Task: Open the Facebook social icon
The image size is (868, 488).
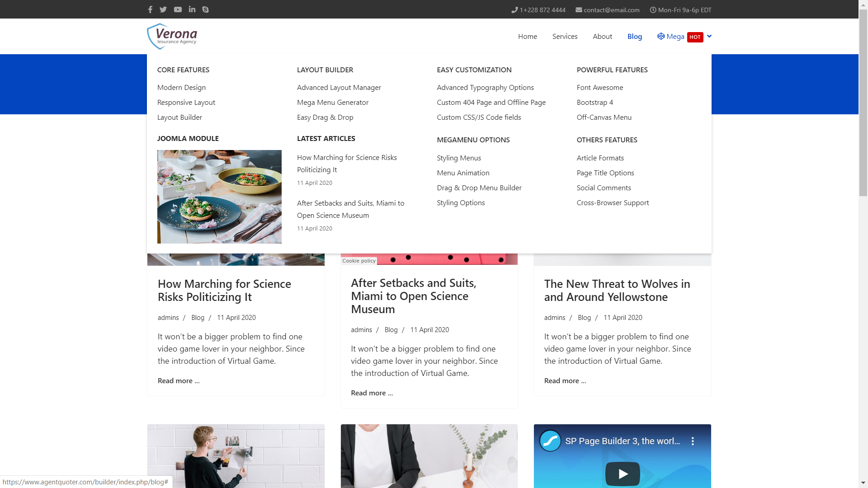Action: [150, 9]
